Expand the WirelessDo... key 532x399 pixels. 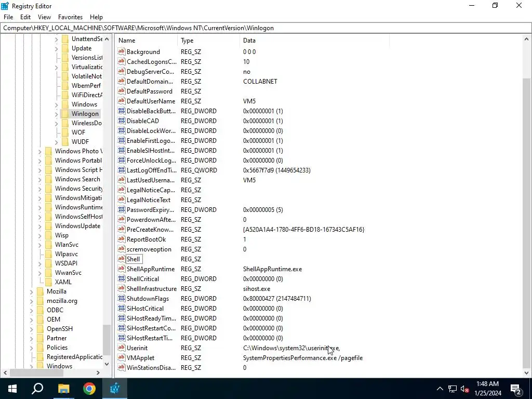[57, 123]
